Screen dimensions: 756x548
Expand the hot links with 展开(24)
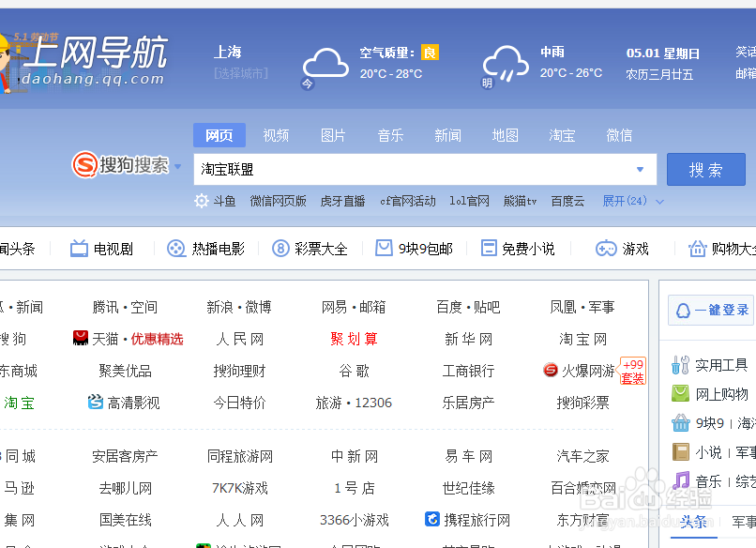click(x=633, y=201)
